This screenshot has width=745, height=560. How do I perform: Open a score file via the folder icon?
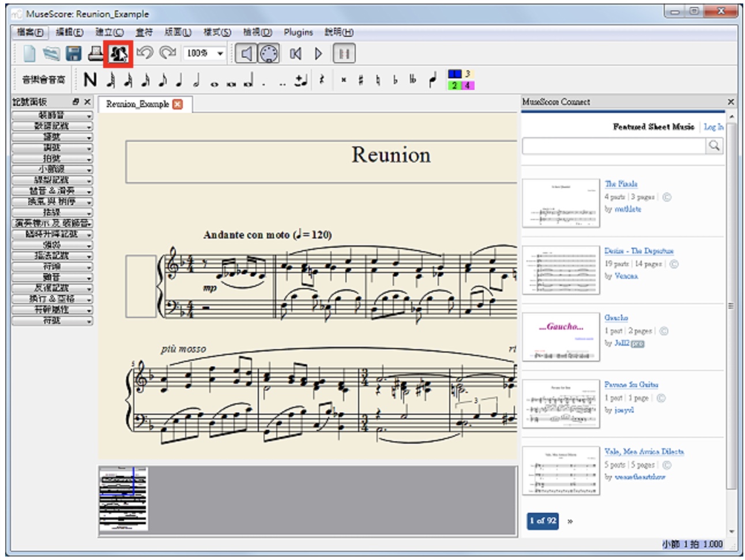pos(51,54)
